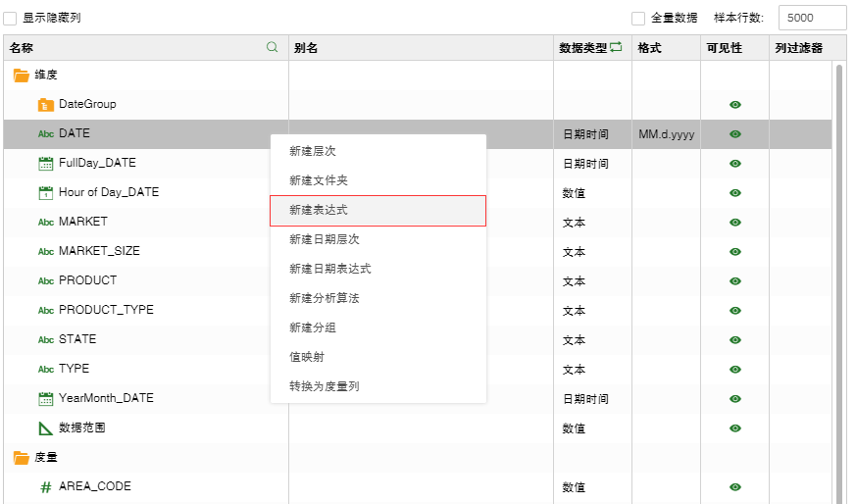Select 值映射 from the context menu
Viewport: 856px width, 504px height.
click(x=378, y=357)
